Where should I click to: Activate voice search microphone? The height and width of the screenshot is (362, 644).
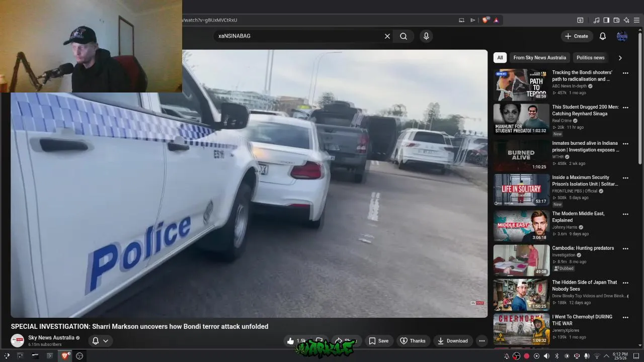(x=426, y=36)
